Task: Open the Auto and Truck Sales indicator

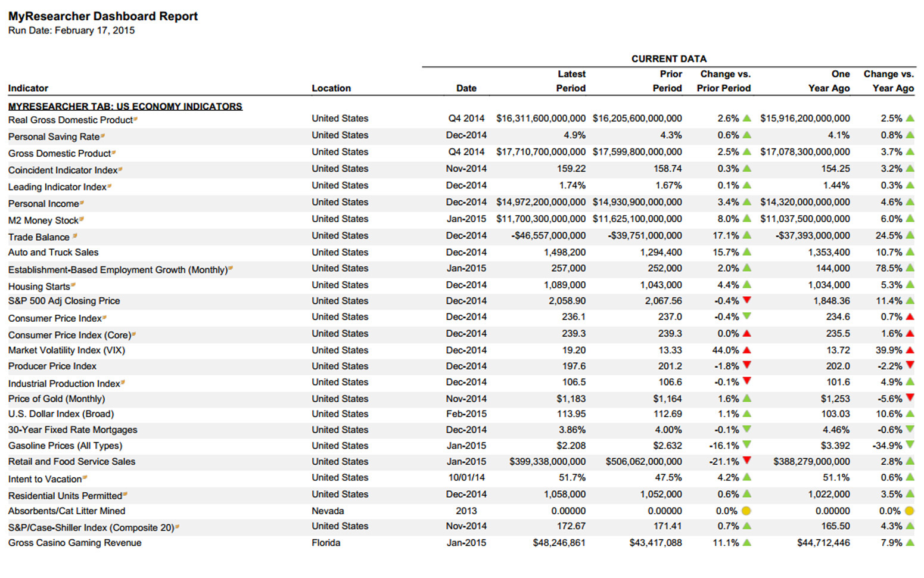Action: point(53,252)
